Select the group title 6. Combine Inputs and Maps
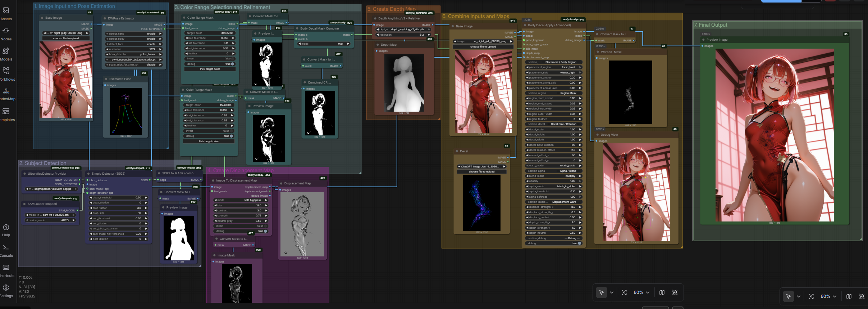Screen dimensions: 868x309 coord(476,16)
